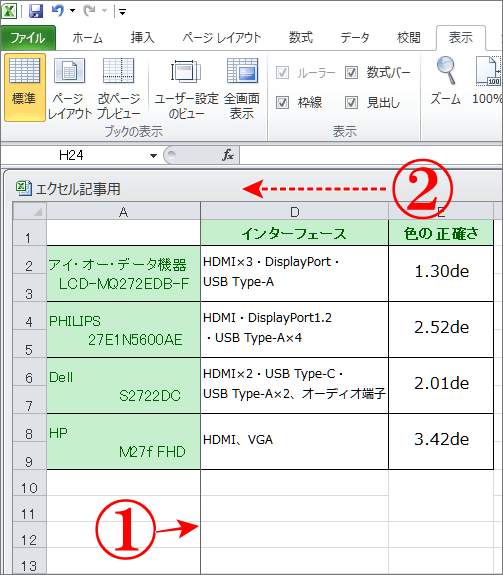Open the redo history dropdown arrow
Screen dimensions: 503x575
tap(104, 11)
